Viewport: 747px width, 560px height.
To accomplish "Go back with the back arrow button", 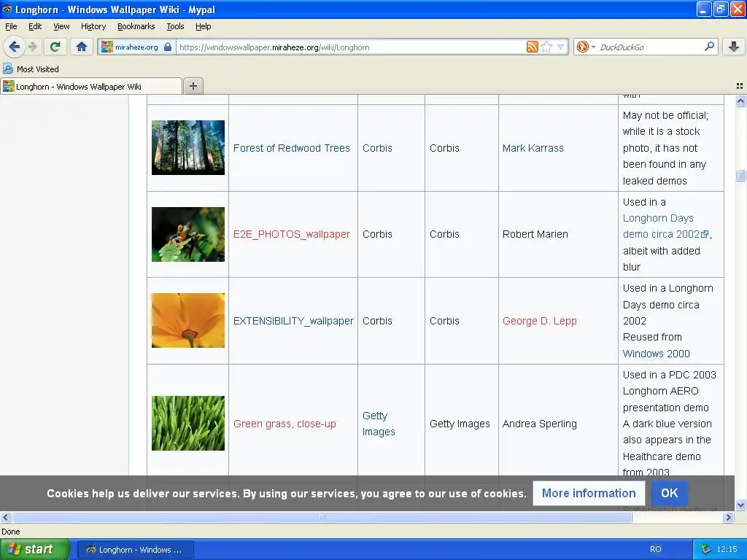I will (15, 47).
